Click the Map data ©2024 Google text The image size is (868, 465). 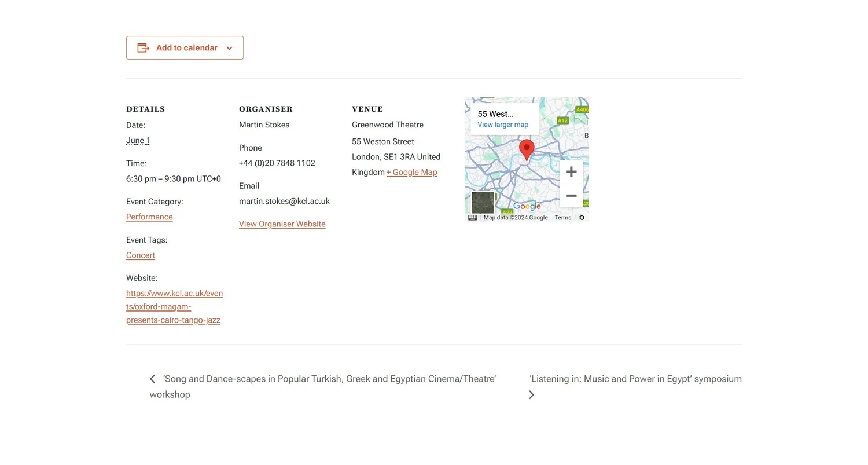pyautogui.click(x=516, y=218)
